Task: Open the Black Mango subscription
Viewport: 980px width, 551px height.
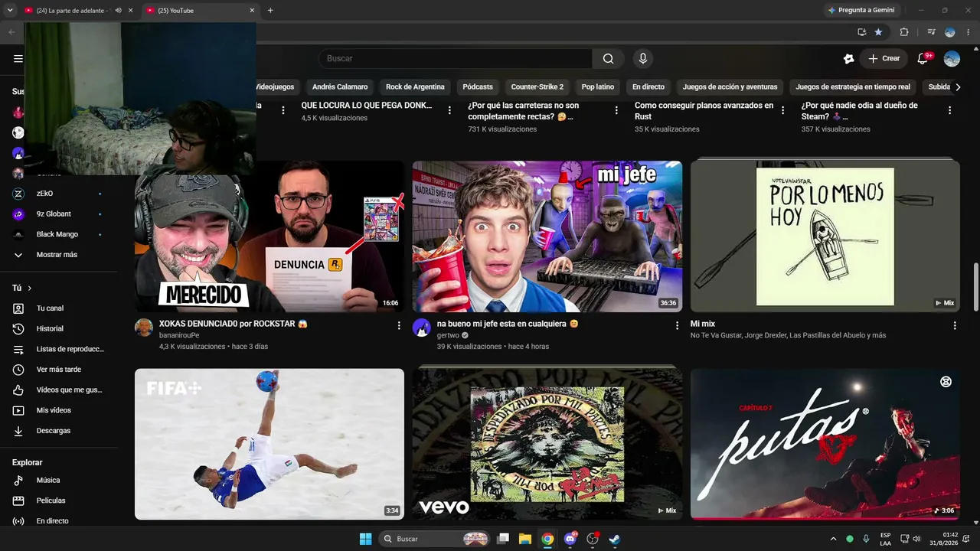Action: [57, 234]
